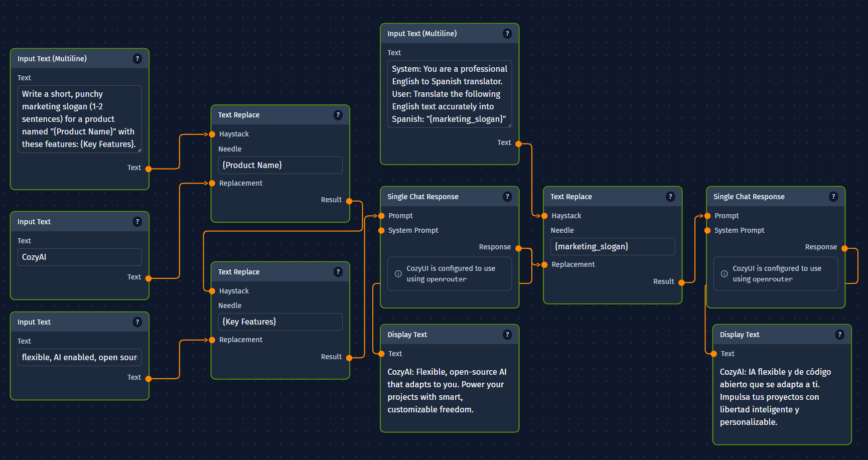Select the 'CozyAI: Flexible, open-source AI' displayed text
Viewport: 868px width, 460px height.
[x=447, y=391]
